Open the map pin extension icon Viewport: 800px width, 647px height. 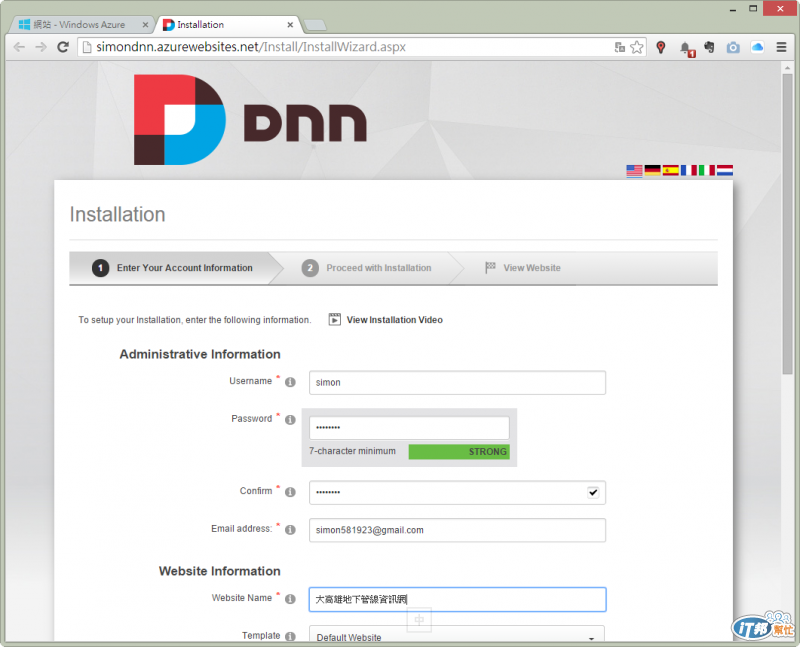point(661,47)
